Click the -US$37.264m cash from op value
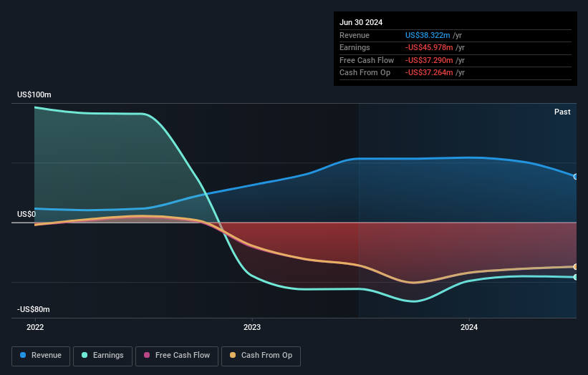Screen dimensions: 588x375 (x=429, y=73)
